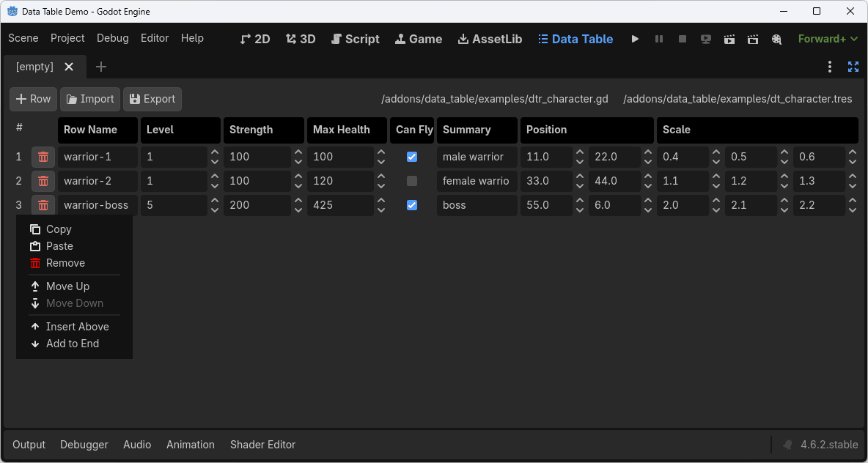Viewport: 868px width, 463px height.
Task: Select the [empty] scene tab
Action: 45,67
